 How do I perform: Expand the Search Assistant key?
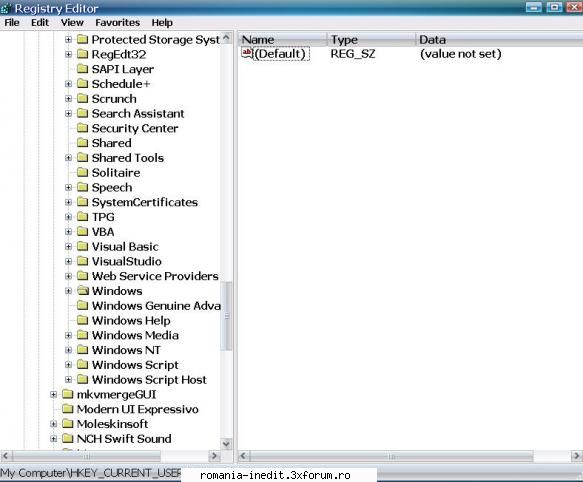pyautogui.click(x=68, y=113)
